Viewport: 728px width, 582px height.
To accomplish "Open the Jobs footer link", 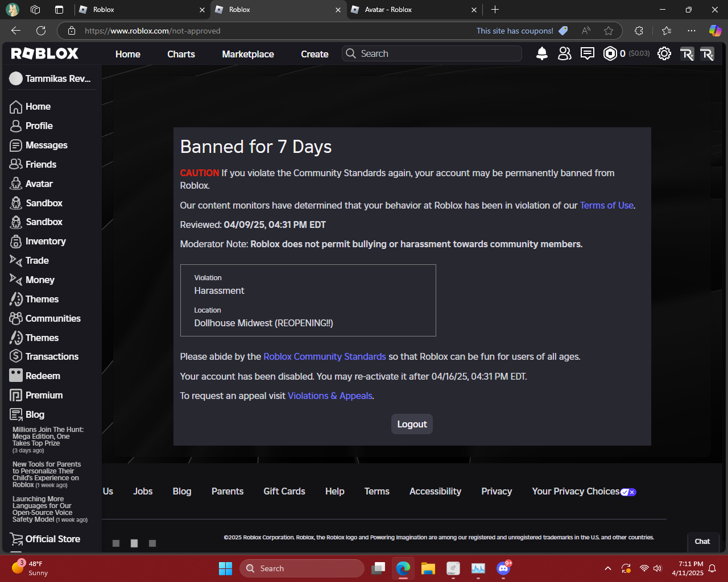I will 143,492.
